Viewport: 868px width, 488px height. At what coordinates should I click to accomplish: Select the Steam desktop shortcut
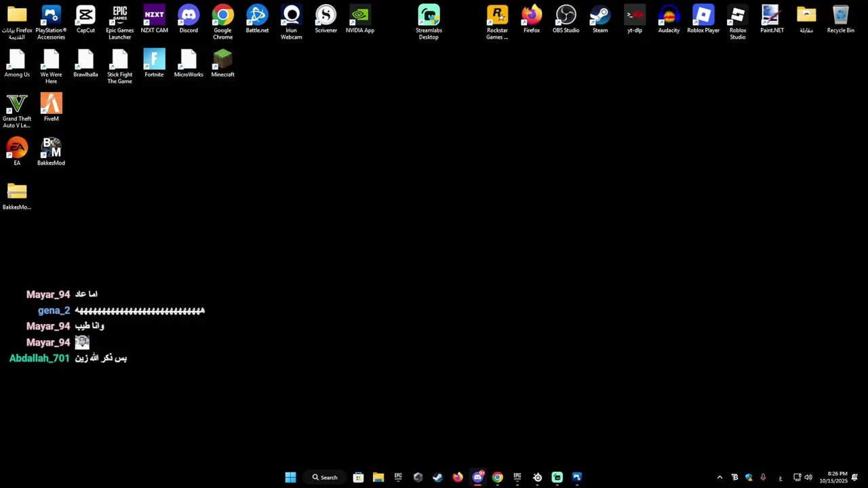[600, 19]
